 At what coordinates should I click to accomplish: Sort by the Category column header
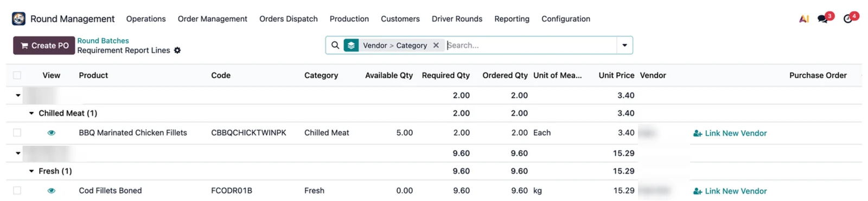point(321,76)
